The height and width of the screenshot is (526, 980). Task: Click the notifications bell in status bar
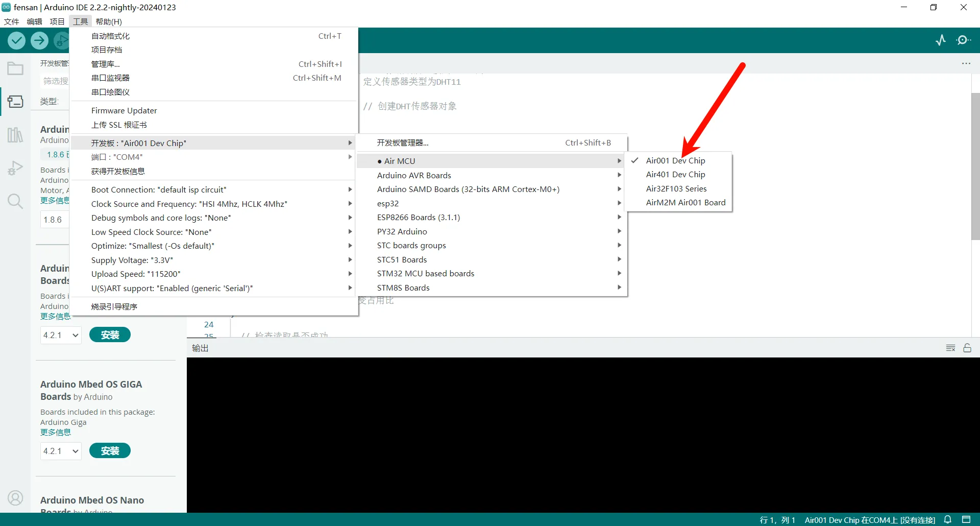tap(948, 520)
